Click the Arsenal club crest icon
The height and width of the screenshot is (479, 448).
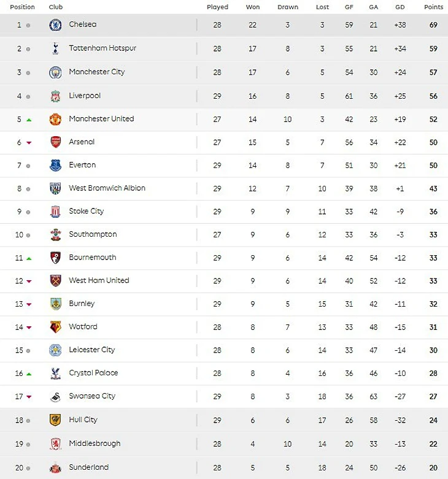55,142
